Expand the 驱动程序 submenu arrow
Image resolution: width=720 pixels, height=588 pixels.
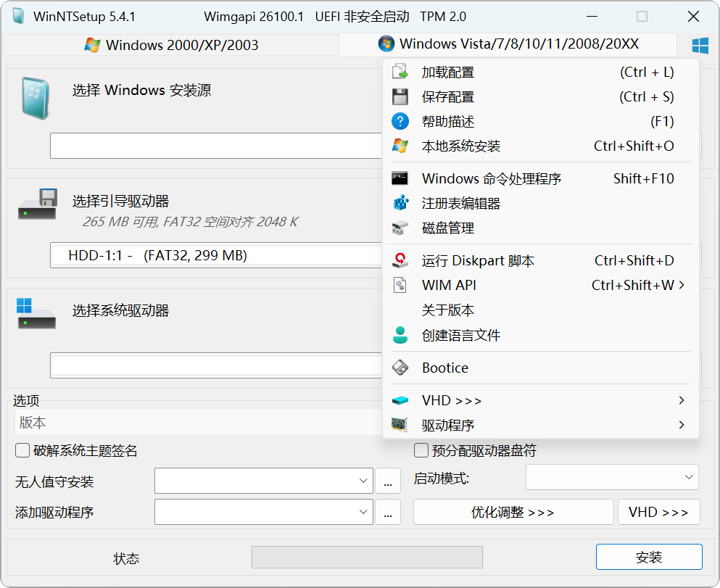pyautogui.click(x=682, y=425)
